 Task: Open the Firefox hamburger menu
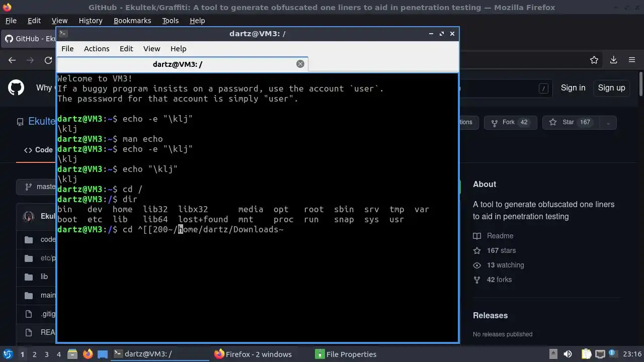pos(632,60)
